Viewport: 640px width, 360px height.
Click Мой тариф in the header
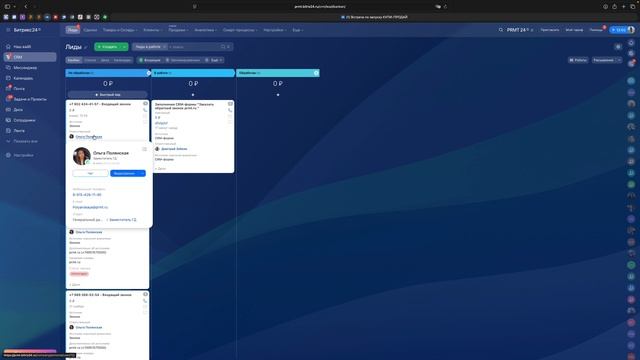(x=574, y=30)
